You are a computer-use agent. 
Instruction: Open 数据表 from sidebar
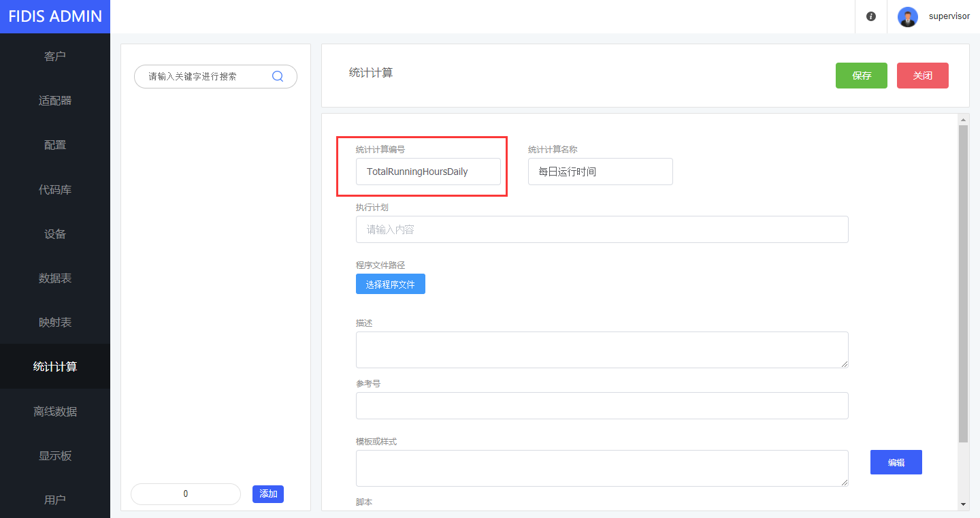pos(55,278)
